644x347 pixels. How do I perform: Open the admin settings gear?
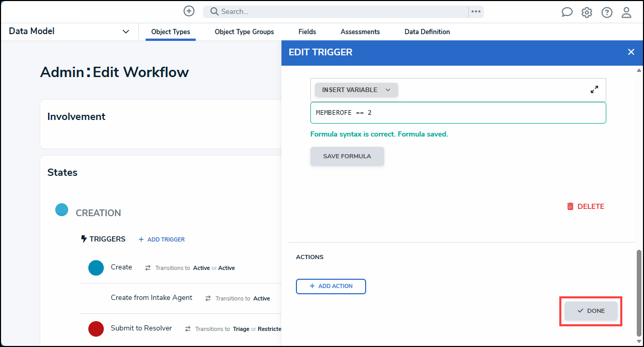pyautogui.click(x=587, y=12)
